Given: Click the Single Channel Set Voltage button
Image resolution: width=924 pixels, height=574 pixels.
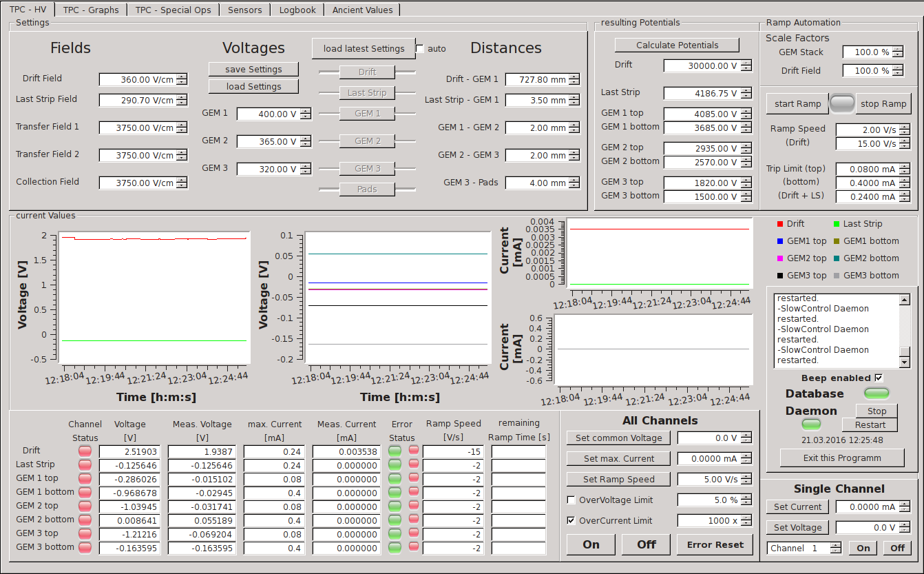Looking at the screenshot, I should point(797,527).
